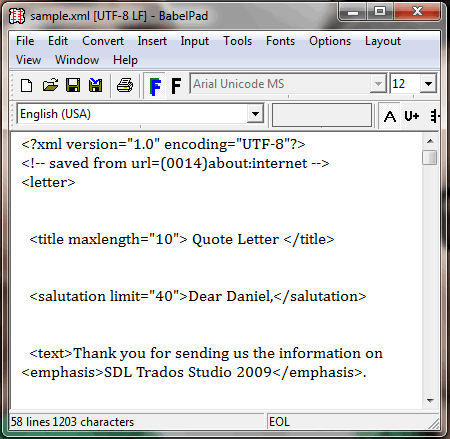
Task: Click the vertical scrollbar down arrow
Action: point(430,400)
